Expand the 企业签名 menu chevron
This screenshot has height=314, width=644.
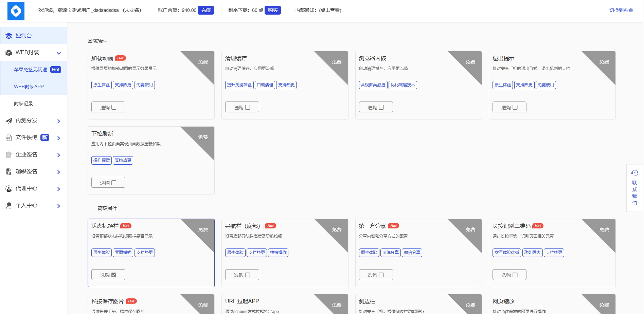(59, 155)
